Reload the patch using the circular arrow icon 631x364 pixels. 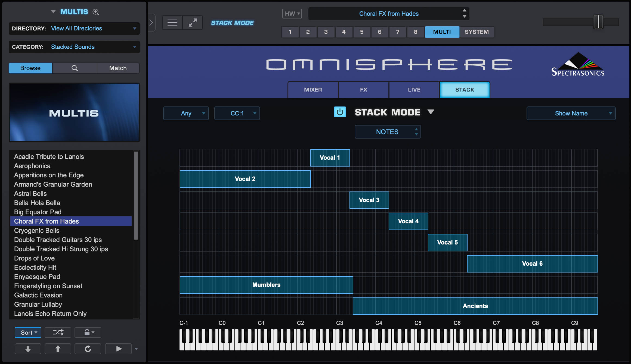point(88,349)
